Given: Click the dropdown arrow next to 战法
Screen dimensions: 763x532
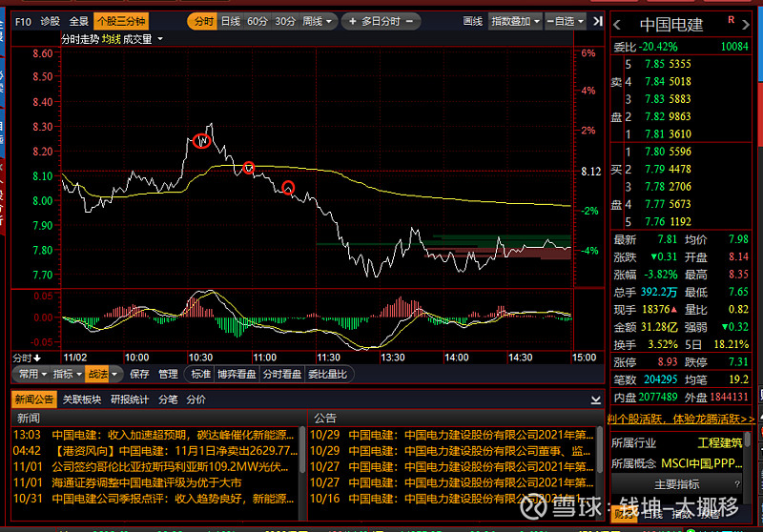Looking at the screenshot, I should click(114, 375).
